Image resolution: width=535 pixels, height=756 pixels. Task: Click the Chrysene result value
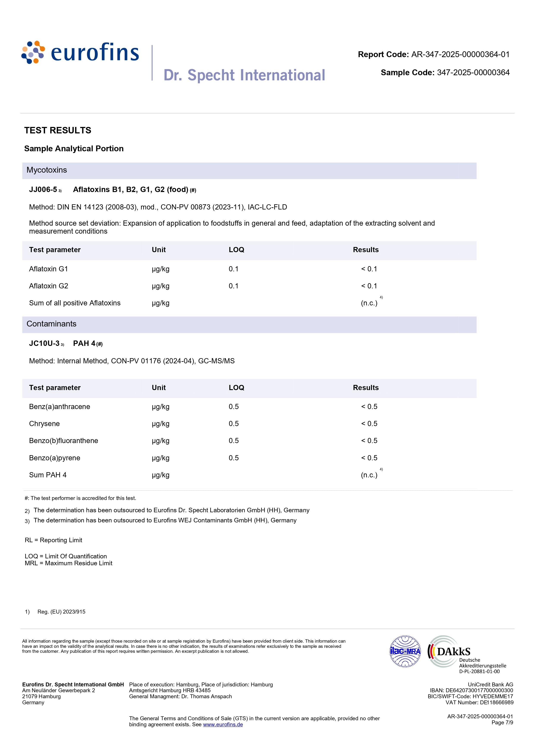[369, 424]
